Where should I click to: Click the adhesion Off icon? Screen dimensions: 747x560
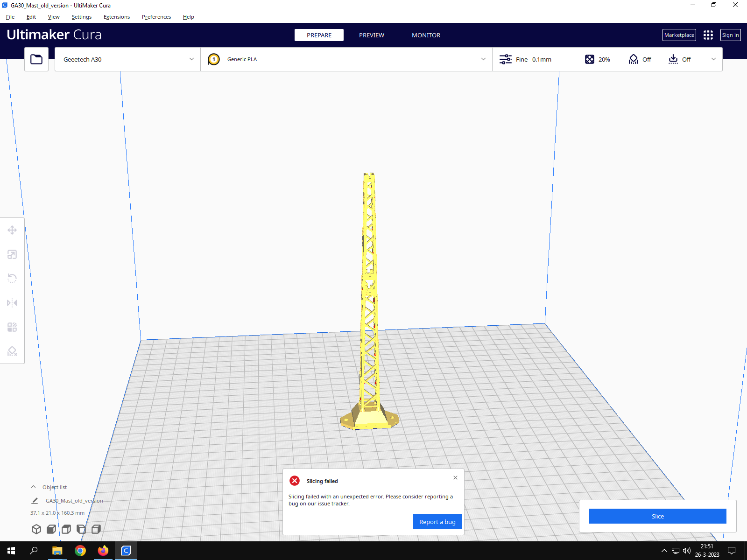click(x=673, y=59)
